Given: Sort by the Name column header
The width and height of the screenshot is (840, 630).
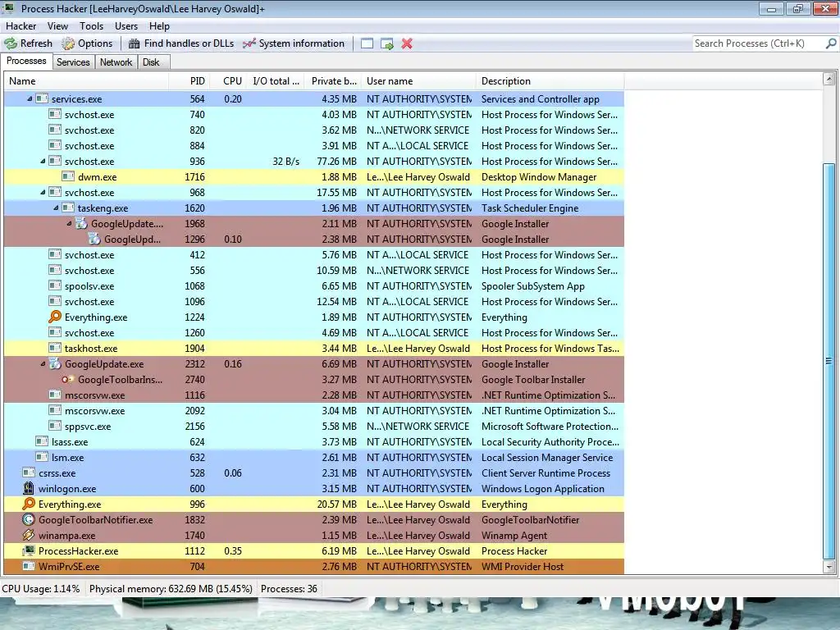Looking at the screenshot, I should [x=87, y=81].
